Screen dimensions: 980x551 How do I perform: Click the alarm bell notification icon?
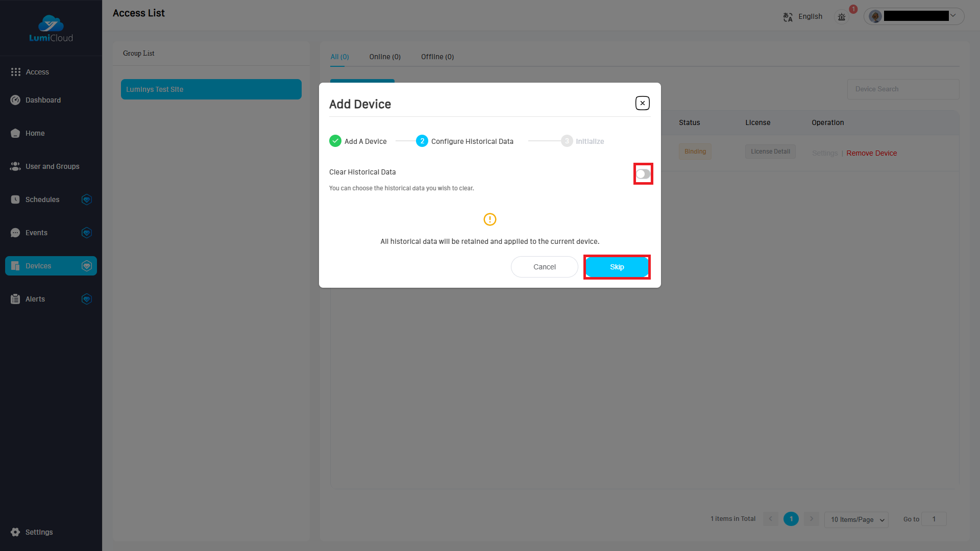(x=842, y=17)
